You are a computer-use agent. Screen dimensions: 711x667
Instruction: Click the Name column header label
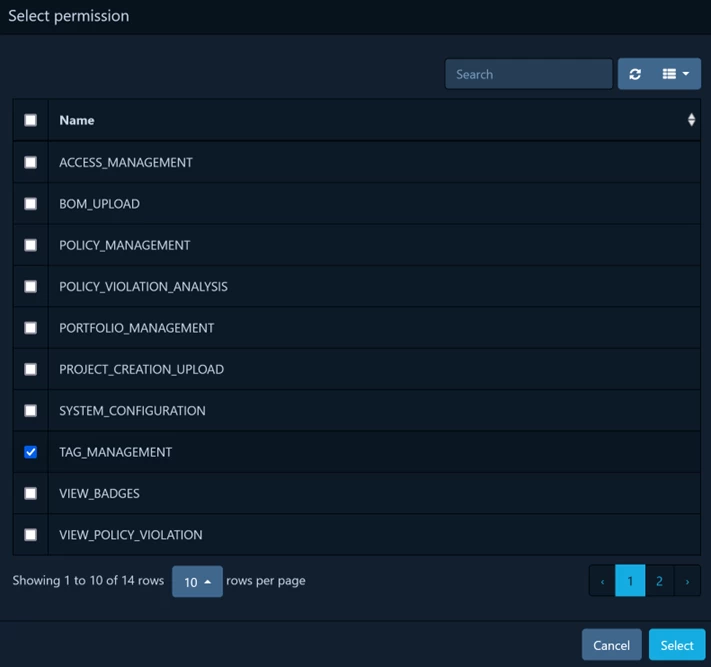tap(77, 120)
